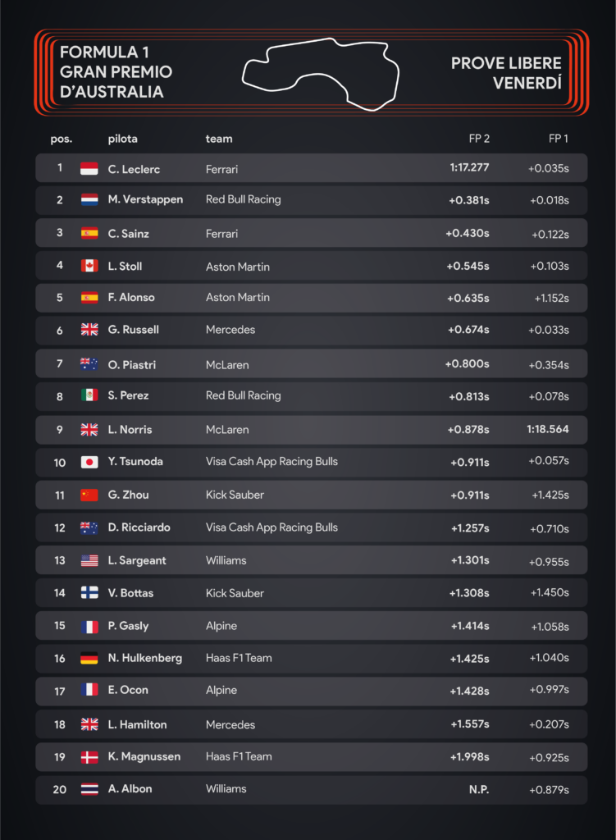
Task: Click the Japanese flag beside Y. Tsunoda
Action: (89, 462)
